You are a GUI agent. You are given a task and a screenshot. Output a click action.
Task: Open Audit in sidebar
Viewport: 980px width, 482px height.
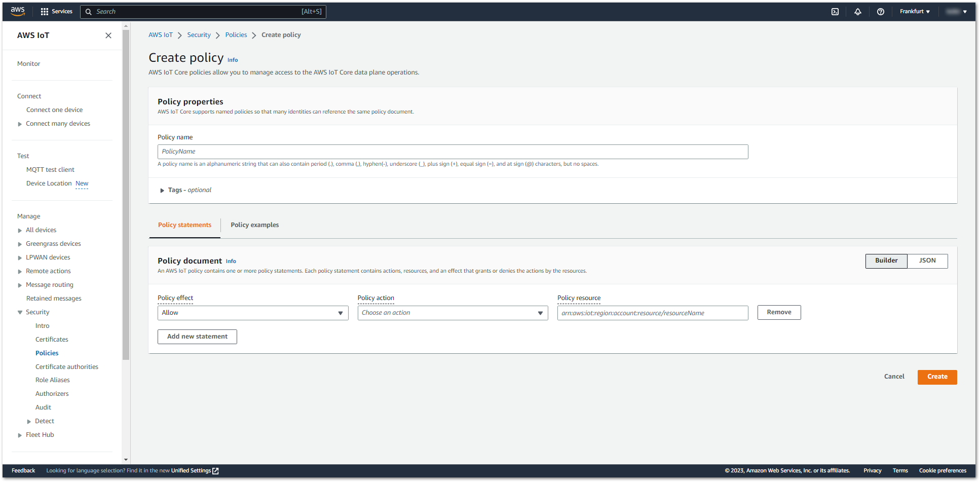tap(43, 407)
